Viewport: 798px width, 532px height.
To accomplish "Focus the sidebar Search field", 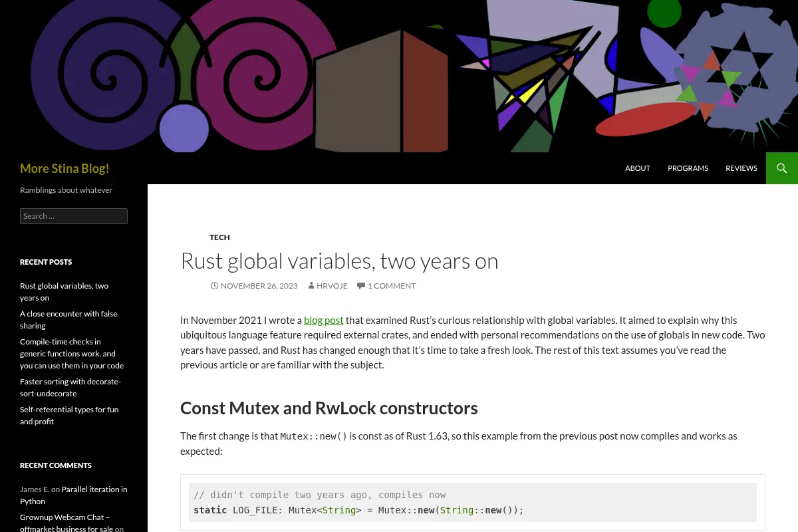I will tap(74, 216).
